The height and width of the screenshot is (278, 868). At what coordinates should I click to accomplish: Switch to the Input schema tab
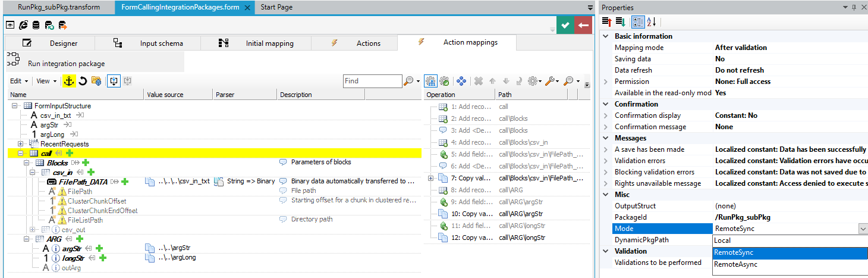pyautogui.click(x=148, y=43)
